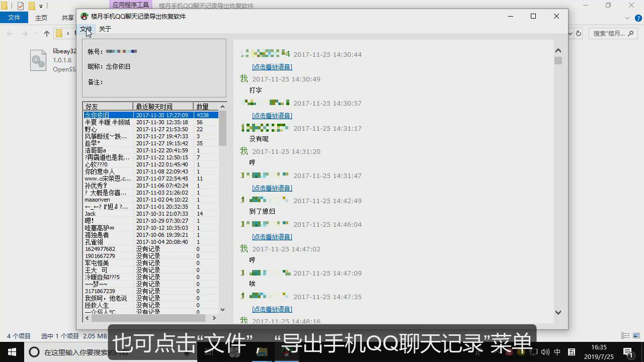
Task: Select friend 念你依旧 in the list
Action: [x=151, y=115]
